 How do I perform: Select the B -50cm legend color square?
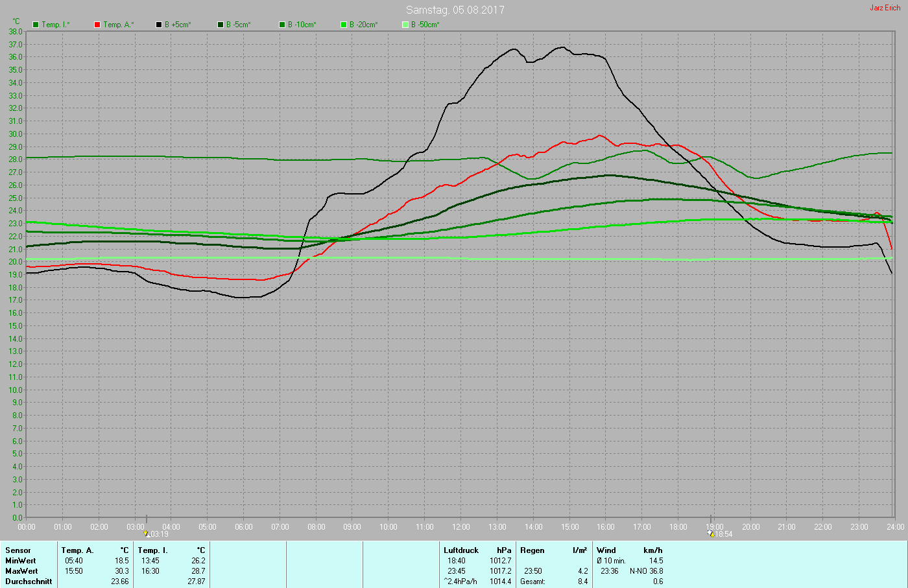tap(405, 25)
